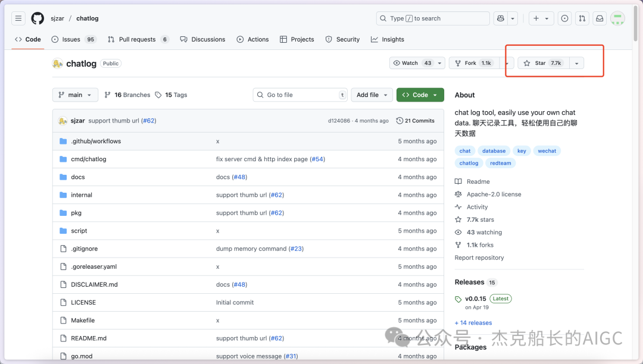Open the DISCLAIMER.md file

coord(94,284)
